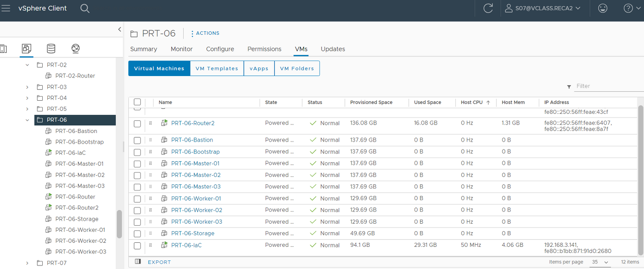Image resolution: width=644 pixels, height=269 pixels.
Task: Click drag handle of PRT-06-Bastion row
Action: [x=150, y=140]
